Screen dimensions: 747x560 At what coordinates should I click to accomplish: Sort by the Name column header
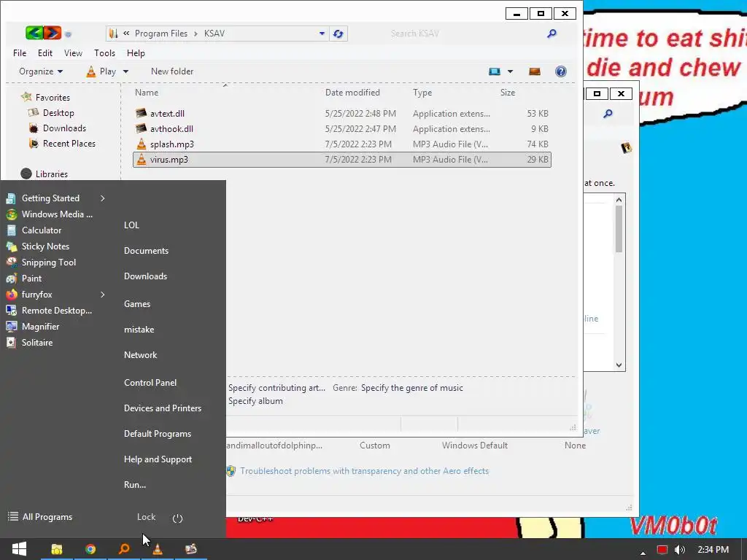[147, 93]
